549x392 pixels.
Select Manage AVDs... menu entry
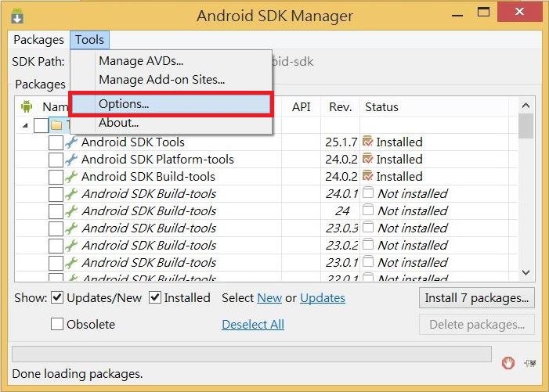click(141, 61)
